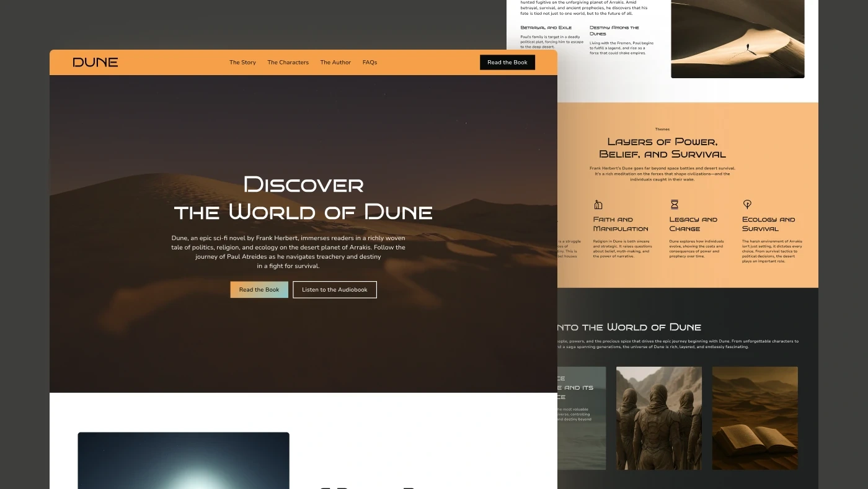Click the text 'Living with the Fremen, Paul begins'
The width and height of the screenshot is (868, 489).
point(621,43)
